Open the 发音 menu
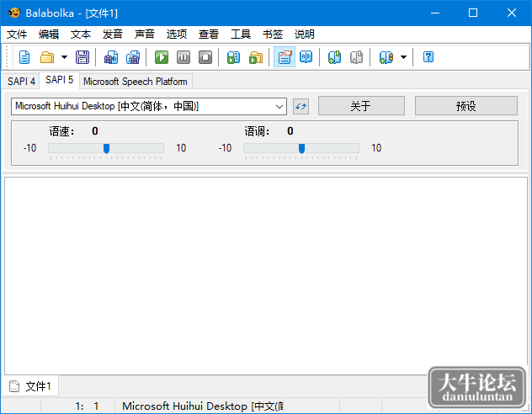532x414 pixels. click(x=112, y=34)
